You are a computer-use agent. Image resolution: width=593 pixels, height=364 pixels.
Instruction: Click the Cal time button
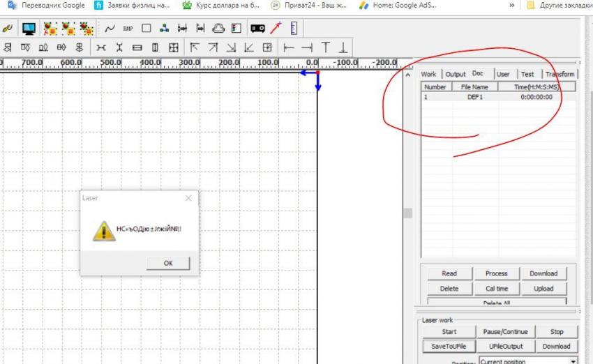496,288
